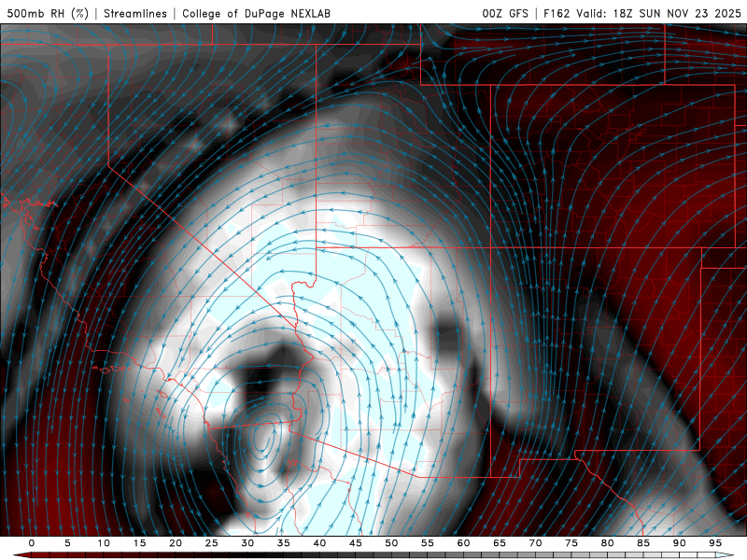747x560 pixels.
Task: Click the "85" label on the color scale
Action: [642, 543]
